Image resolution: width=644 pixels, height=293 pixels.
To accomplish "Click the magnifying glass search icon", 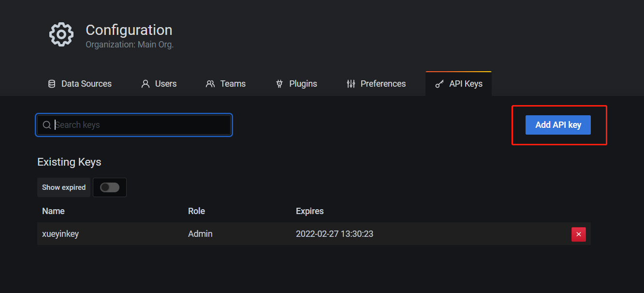I will coord(46,124).
